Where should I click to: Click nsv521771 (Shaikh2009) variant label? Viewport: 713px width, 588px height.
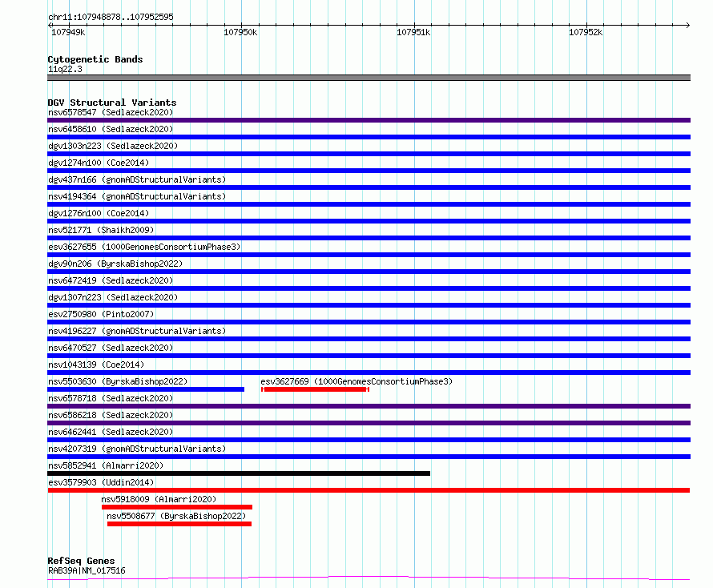(101, 230)
